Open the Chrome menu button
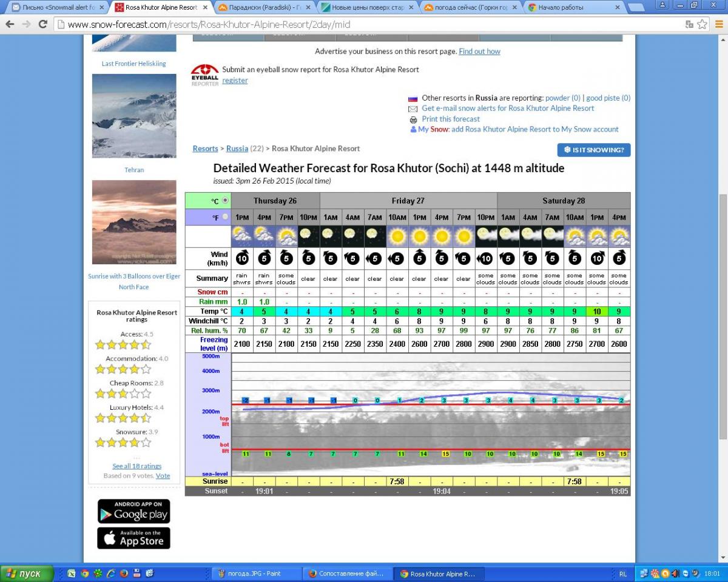This screenshot has width=728, height=582. click(718, 24)
